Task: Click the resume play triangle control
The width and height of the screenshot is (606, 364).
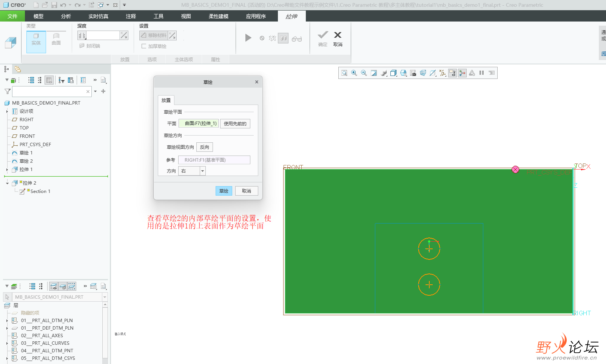Action: pos(248,38)
